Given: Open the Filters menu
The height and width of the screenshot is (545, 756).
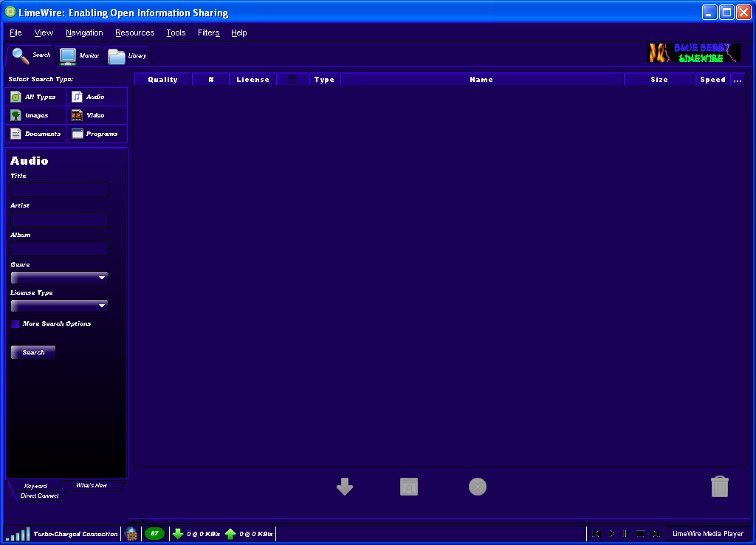Looking at the screenshot, I should 209,32.
